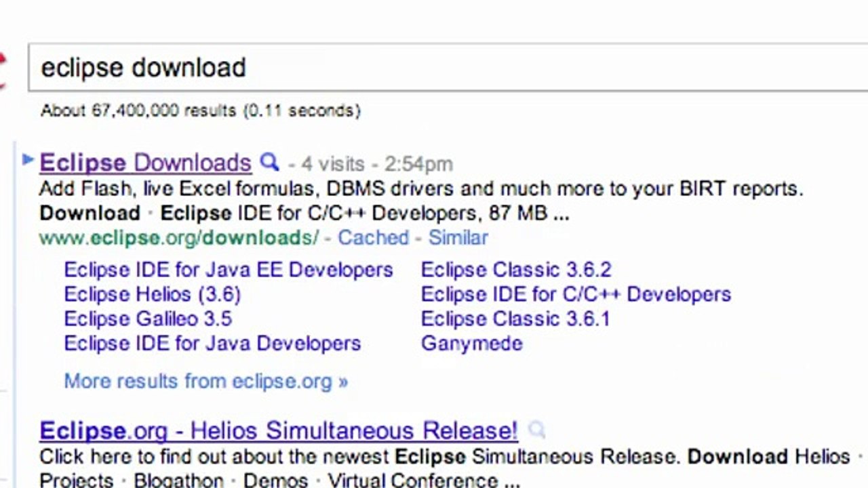Expand More results from eclipse.org
This screenshot has width=868, height=488.
(205, 381)
